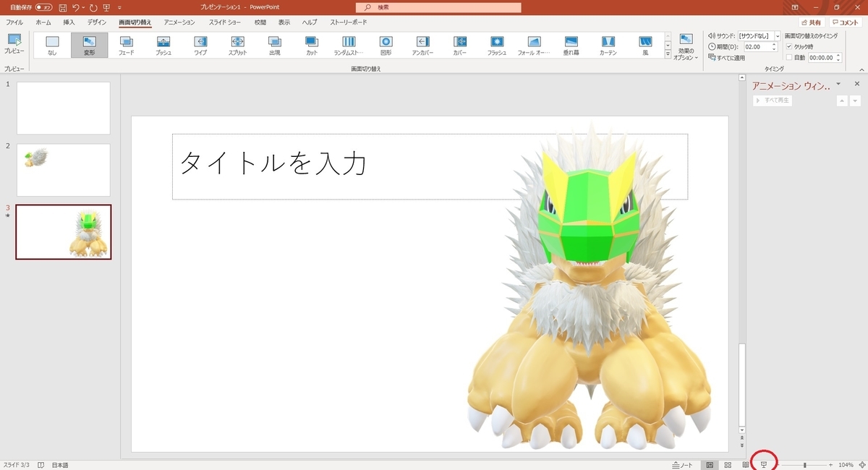Screen dimensions: 868x470
Task: Apply the 出現 (Reveal) transition
Action: click(x=275, y=45)
